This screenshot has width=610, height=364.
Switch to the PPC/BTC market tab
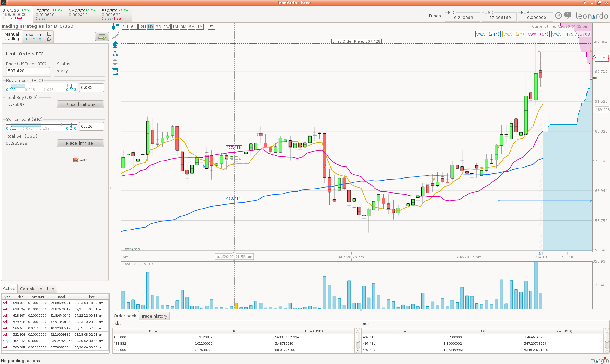(x=115, y=14)
